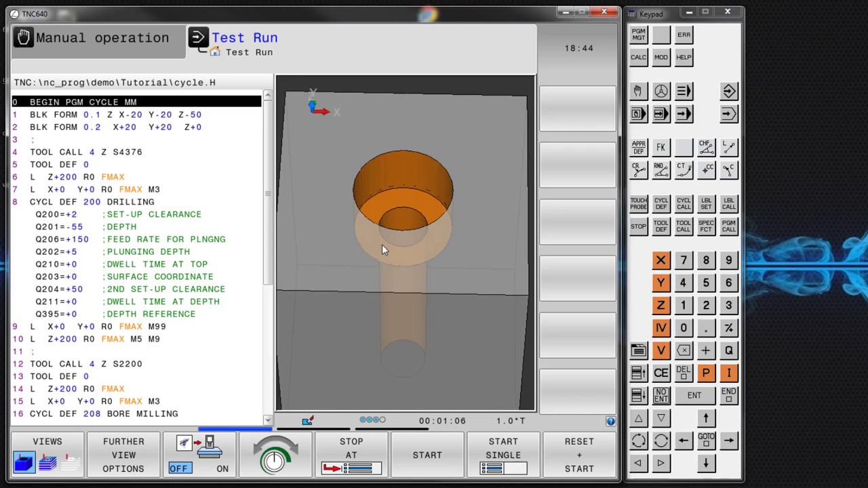
Task: Click the CC circle center key
Action: (706, 169)
